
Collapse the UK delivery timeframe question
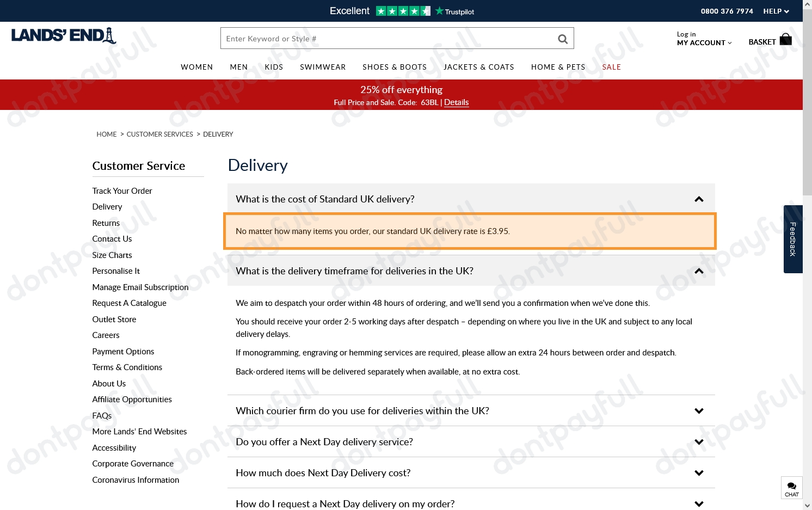coord(471,271)
